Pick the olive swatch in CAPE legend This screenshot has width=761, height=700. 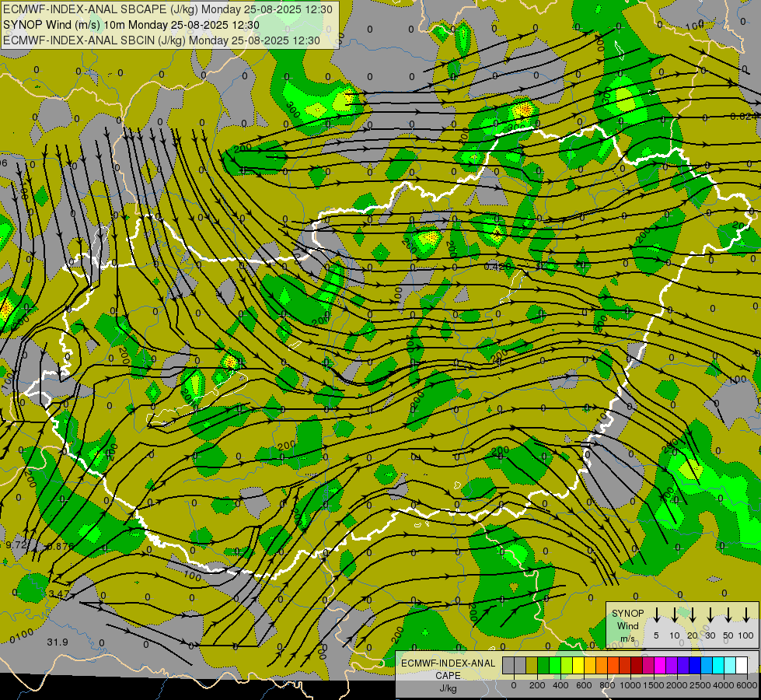(532, 665)
